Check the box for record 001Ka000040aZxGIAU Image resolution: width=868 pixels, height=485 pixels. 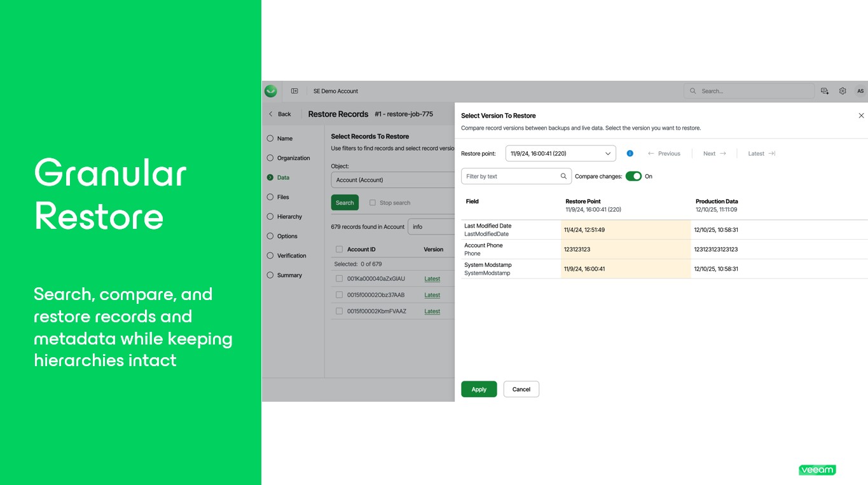[339, 278]
